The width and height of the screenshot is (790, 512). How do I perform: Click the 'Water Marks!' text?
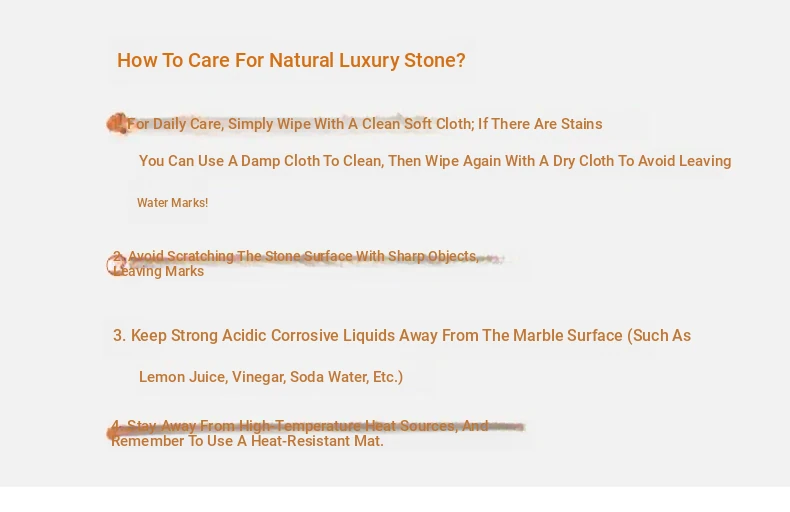point(172,203)
